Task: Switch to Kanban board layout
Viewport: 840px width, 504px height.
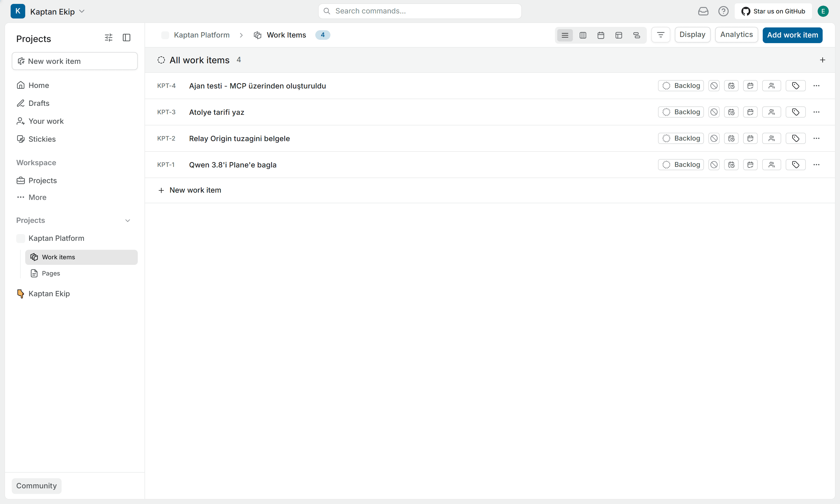Action: coord(583,35)
